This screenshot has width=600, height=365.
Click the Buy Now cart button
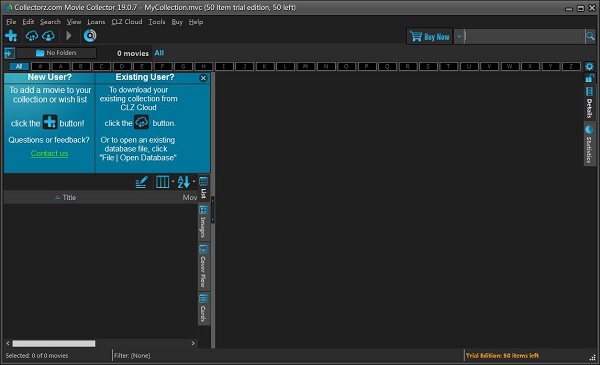pyautogui.click(x=430, y=37)
